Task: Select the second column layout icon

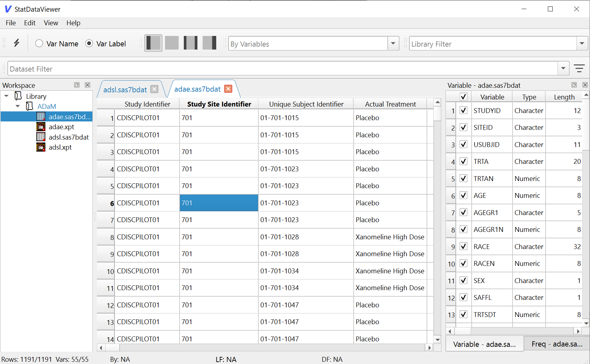Action: pyautogui.click(x=171, y=43)
